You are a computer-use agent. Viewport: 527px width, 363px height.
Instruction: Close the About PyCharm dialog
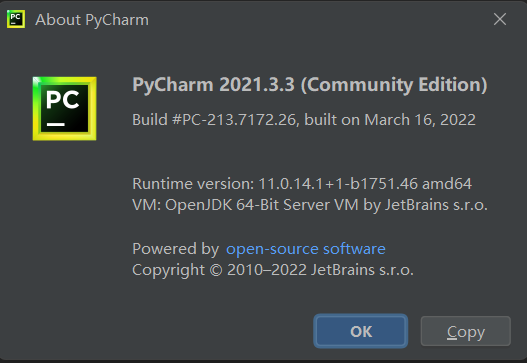pos(500,19)
